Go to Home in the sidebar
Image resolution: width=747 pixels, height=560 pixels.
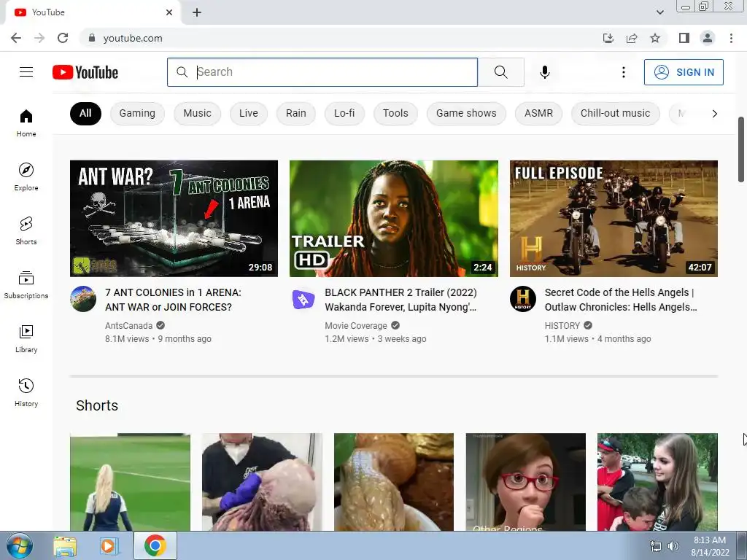point(26,122)
